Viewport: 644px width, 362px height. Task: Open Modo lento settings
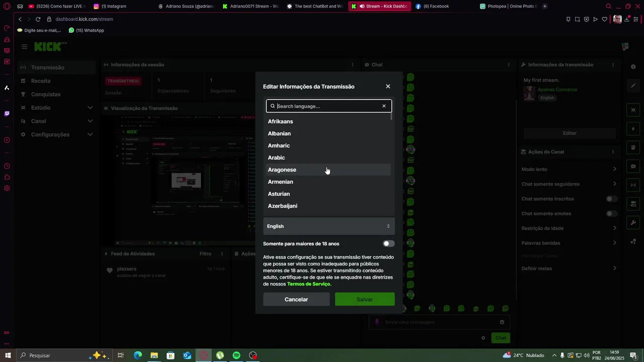(569, 169)
